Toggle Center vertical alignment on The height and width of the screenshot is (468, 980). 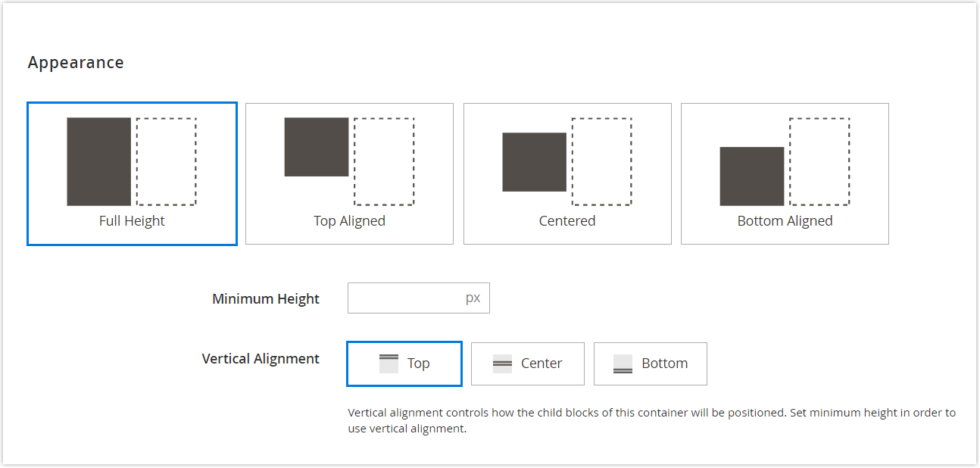coord(527,363)
